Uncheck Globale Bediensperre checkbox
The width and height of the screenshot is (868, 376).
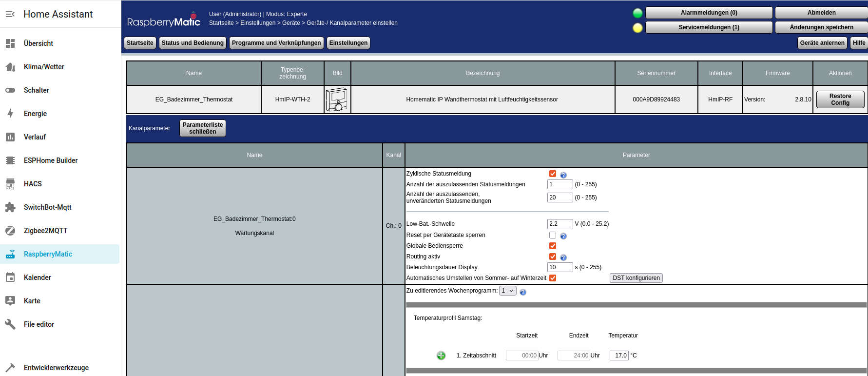coord(552,246)
